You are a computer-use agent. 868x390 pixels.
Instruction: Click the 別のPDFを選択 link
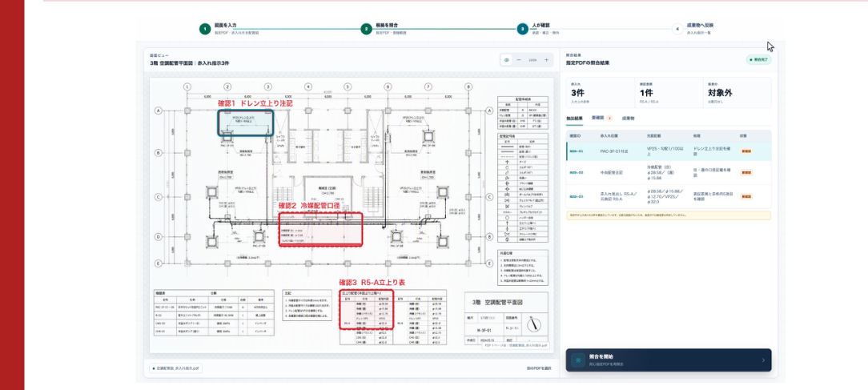539,368
